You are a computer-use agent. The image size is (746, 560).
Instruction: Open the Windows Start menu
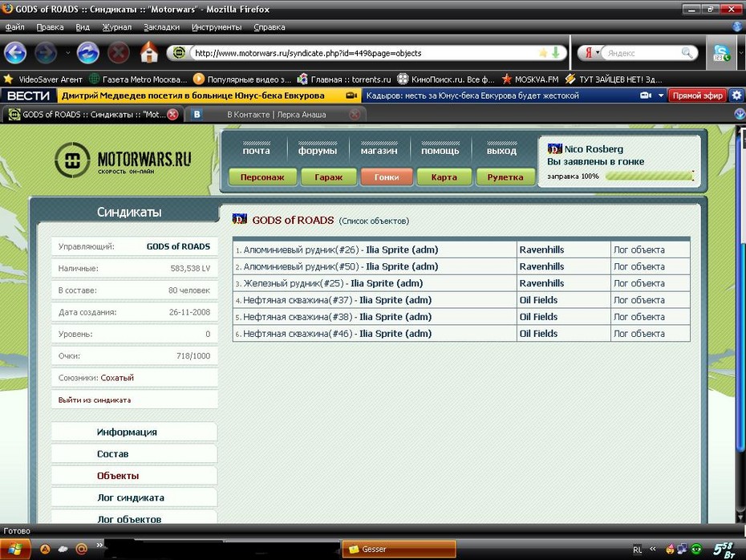coord(14,550)
